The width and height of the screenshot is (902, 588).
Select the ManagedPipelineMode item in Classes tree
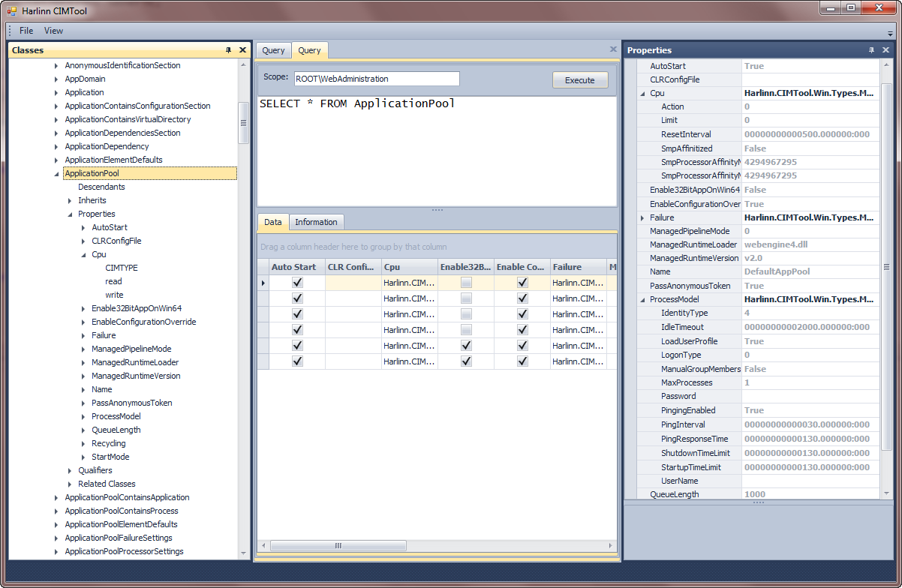point(131,349)
